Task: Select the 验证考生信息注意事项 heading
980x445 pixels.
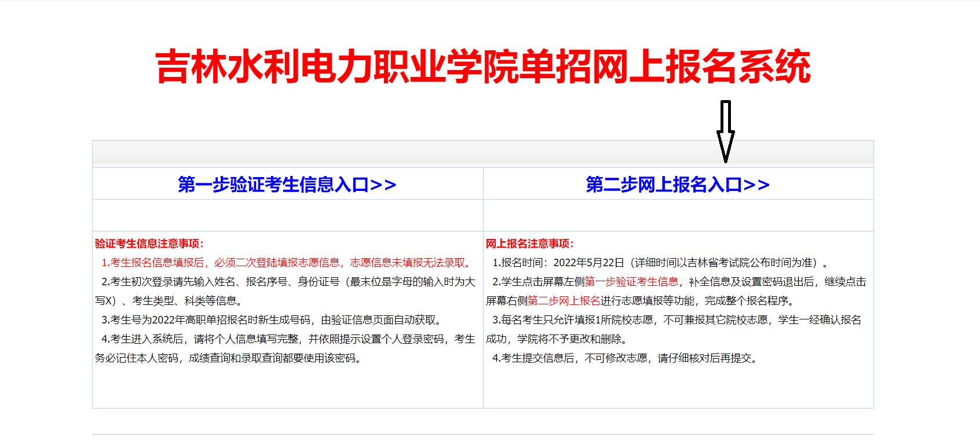Action: tap(149, 244)
